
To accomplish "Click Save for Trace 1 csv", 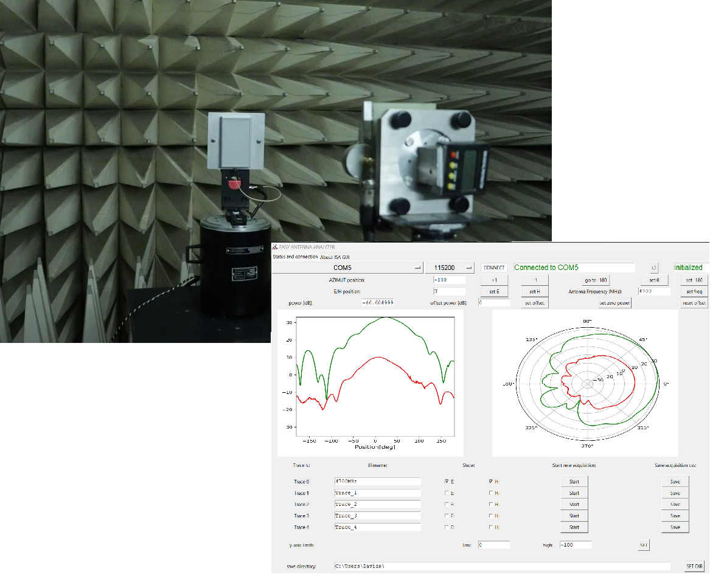I will pos(675,493).
